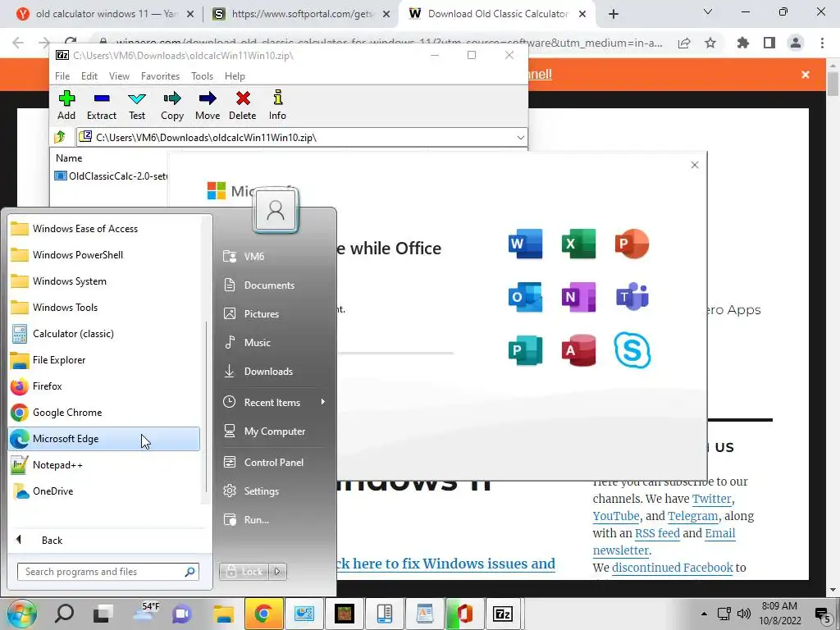Click the red Delete icon in 7-Zip
The height and width of the screenshot is (630, 840).
tap(243, 106)
